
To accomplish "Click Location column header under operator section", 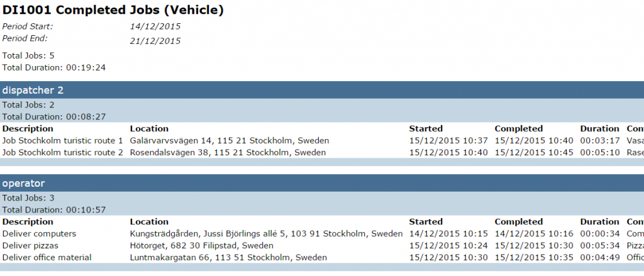I will click(149, 222).
